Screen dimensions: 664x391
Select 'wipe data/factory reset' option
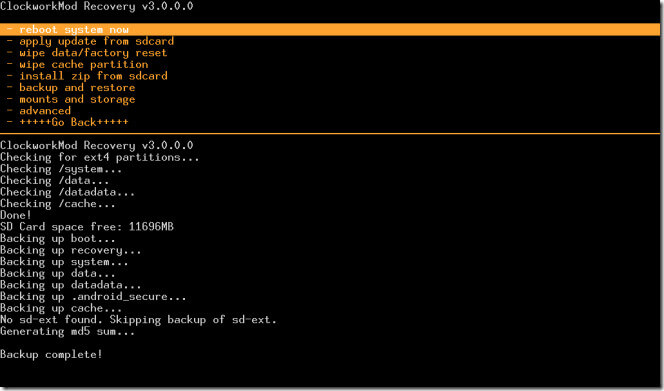tap(93, 53)
